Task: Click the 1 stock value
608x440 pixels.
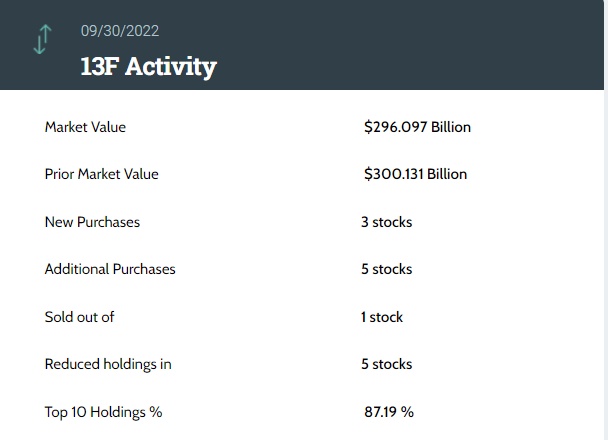Action: (x=382, y=317)
